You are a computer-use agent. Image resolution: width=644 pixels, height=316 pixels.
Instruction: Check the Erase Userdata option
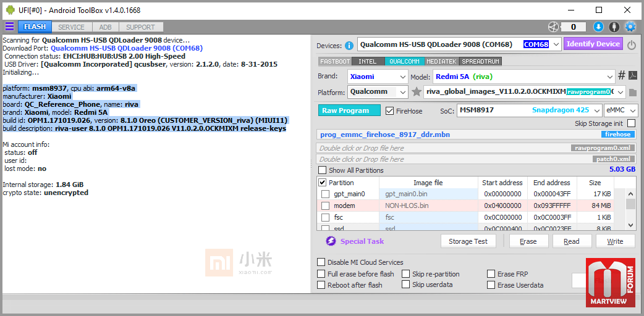(491, 285)
